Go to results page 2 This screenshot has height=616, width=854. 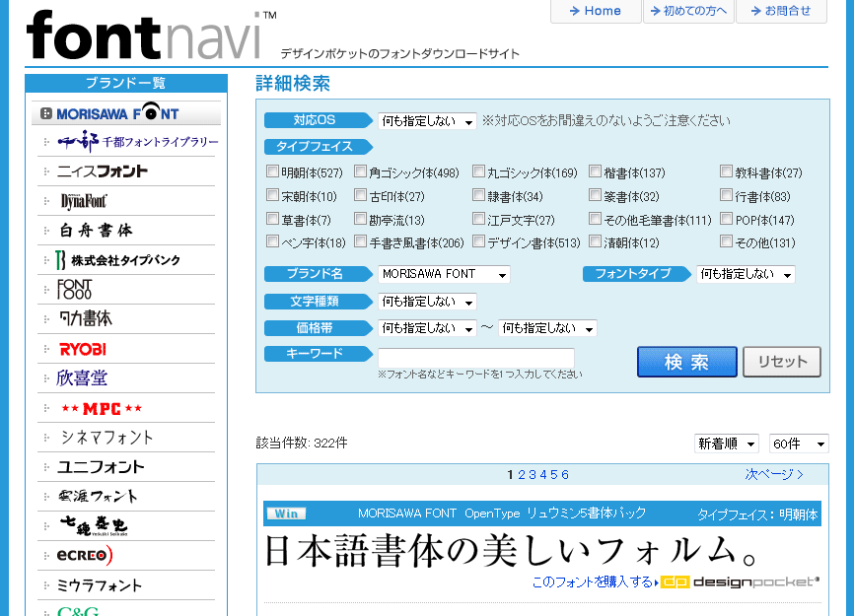coord(522,475)
